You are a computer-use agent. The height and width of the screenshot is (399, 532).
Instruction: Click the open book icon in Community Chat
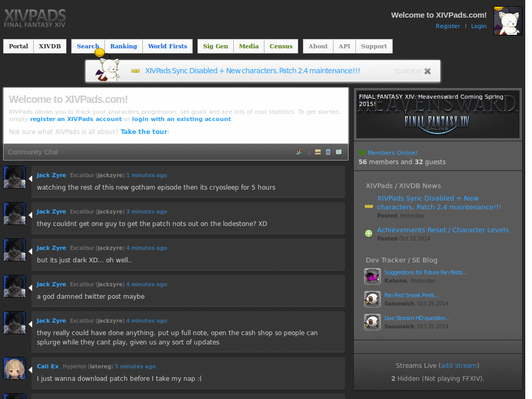[x=339, y=152]
